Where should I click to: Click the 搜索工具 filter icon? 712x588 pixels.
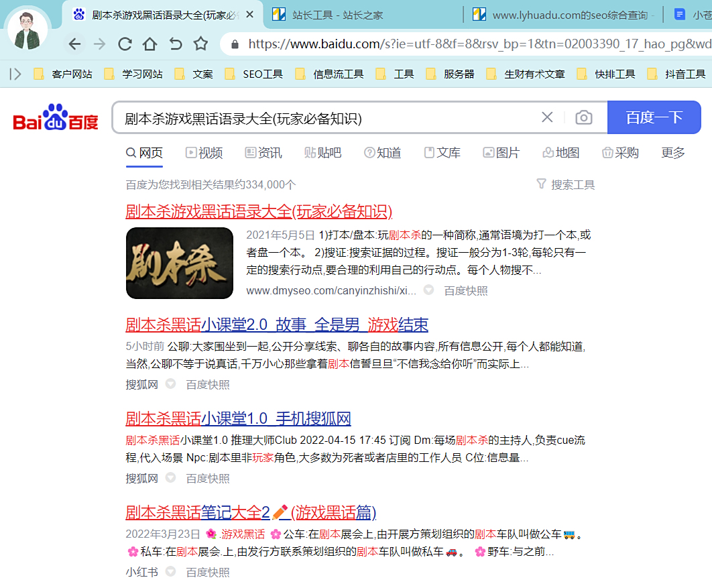pyautogui.click(x=541, y=184)
